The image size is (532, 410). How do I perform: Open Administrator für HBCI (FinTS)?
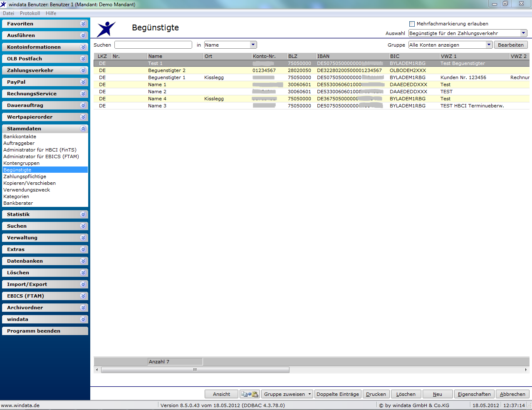click(40, 150)
